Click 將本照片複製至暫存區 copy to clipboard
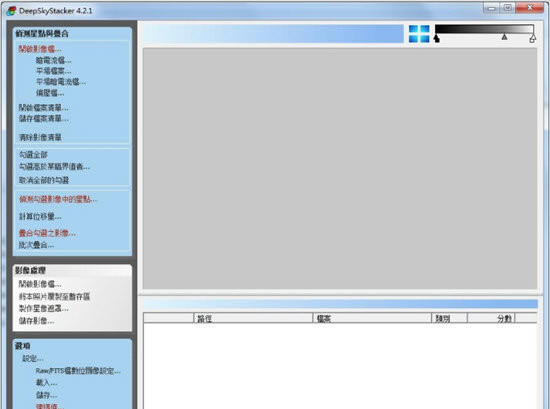 coord(54,297)
